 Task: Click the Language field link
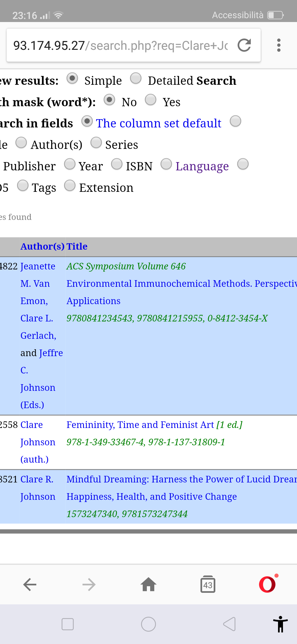(202, 166)
